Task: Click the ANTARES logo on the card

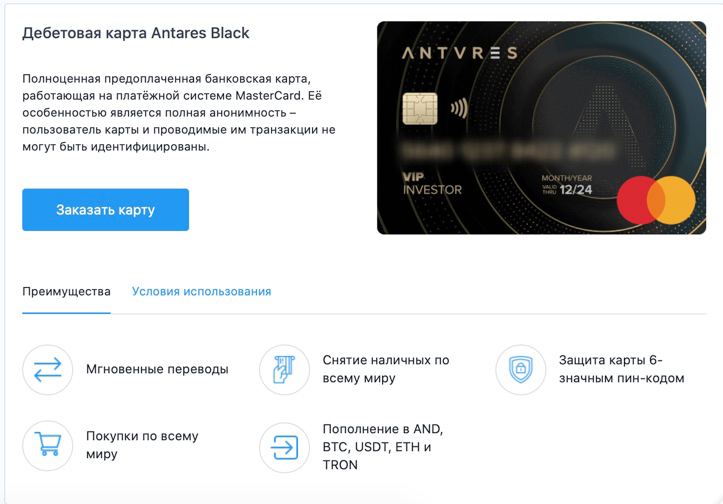Action: [x=459, y=52]
